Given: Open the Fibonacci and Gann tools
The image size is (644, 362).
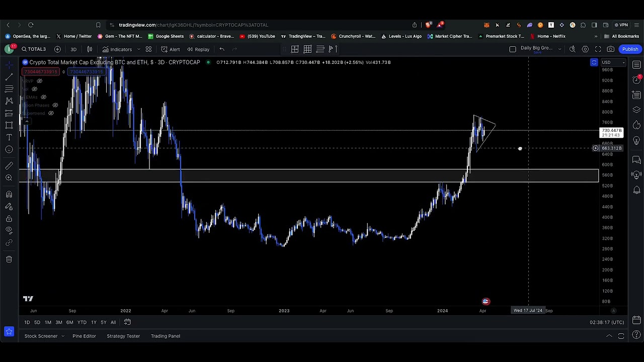Looking at the screenshot, I should coord(9,89).
